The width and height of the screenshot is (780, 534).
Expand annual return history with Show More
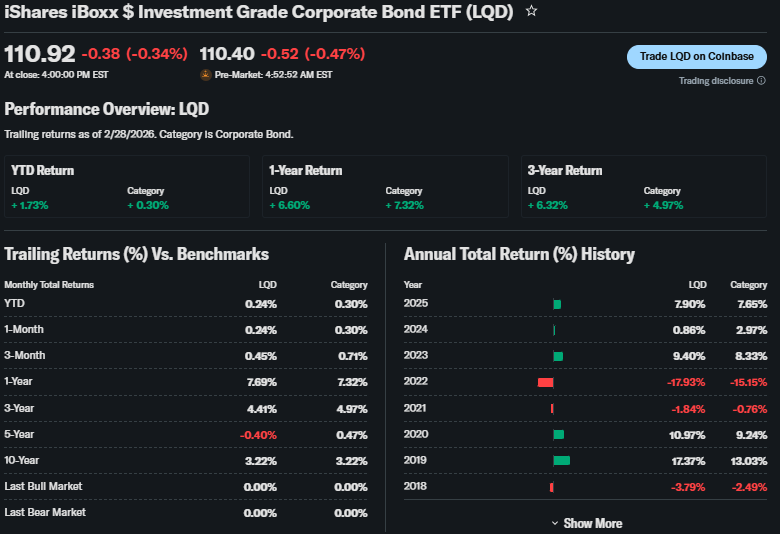pyautogui.click(x=591, y=523)
